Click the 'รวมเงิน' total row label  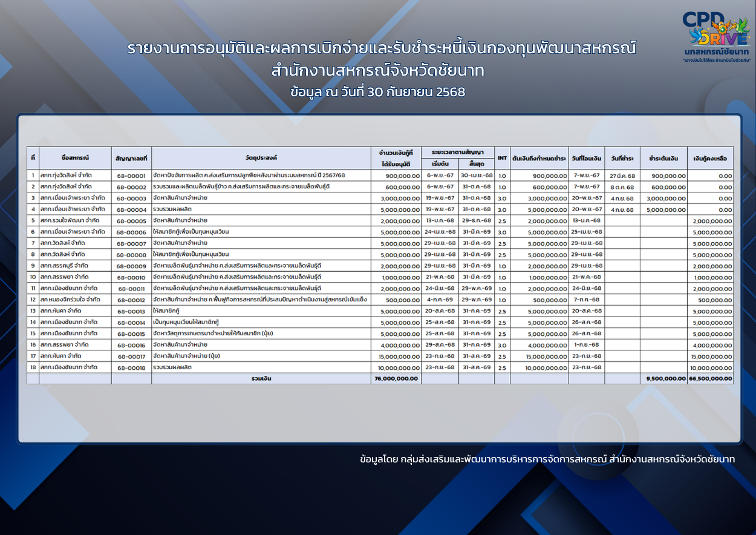[x=261, y=378]
